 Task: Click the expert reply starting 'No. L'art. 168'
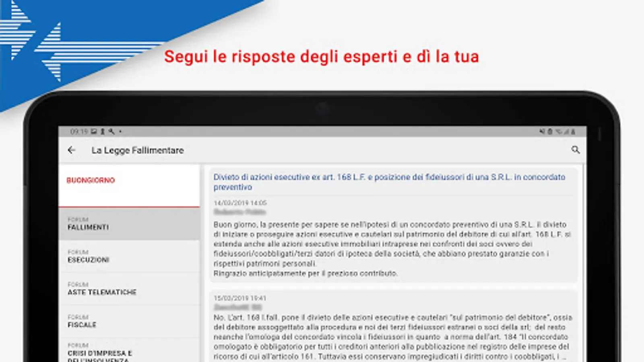pyautogui.click(x=393, y=337)
